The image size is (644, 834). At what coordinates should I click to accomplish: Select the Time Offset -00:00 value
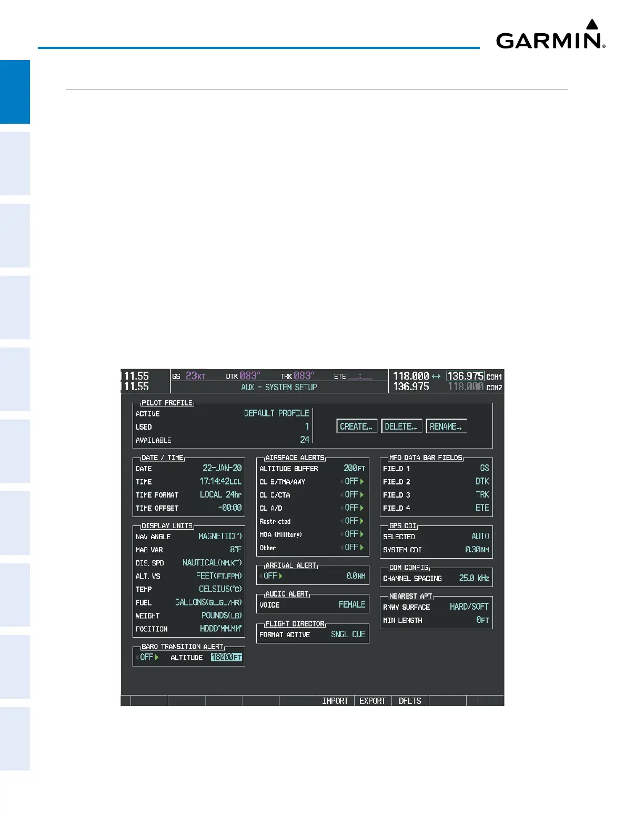(x=230, y=508)
